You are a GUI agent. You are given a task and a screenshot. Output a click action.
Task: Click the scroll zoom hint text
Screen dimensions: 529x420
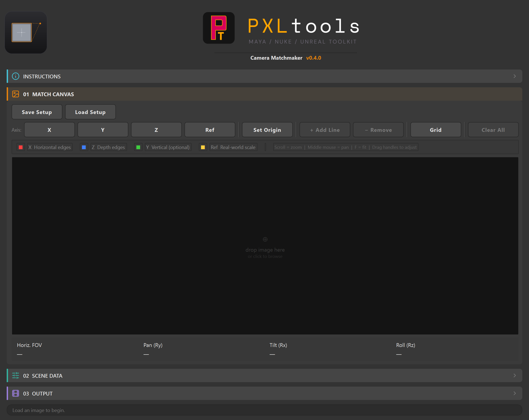(x=345, y=147)
